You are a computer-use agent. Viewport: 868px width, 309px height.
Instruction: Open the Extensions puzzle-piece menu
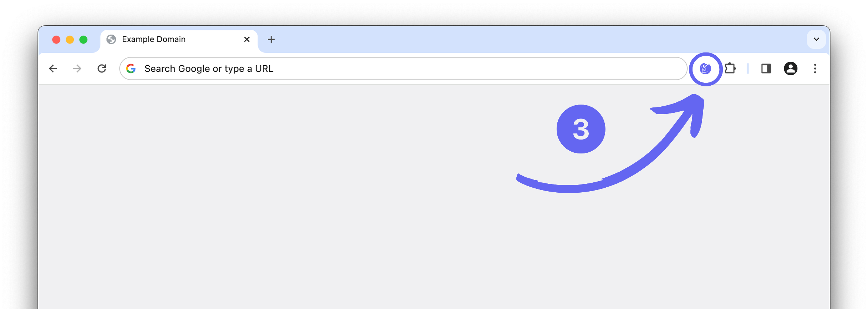coord(730,68)
